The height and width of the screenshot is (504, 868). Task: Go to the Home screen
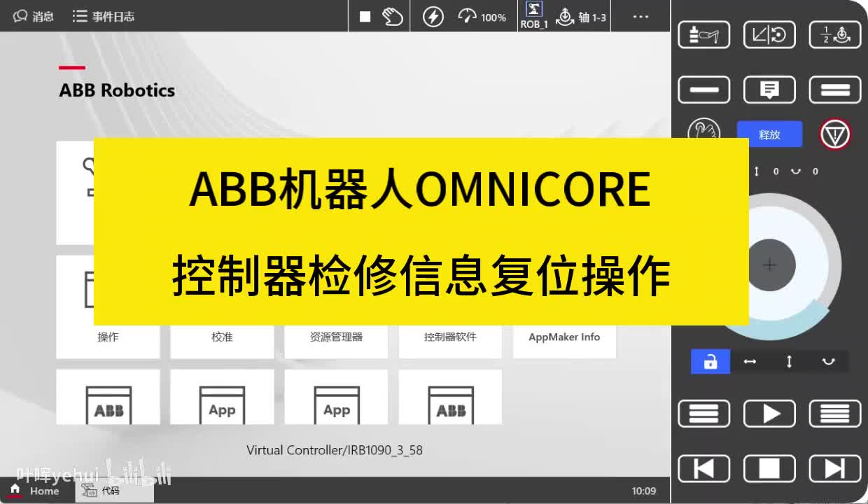34,491
